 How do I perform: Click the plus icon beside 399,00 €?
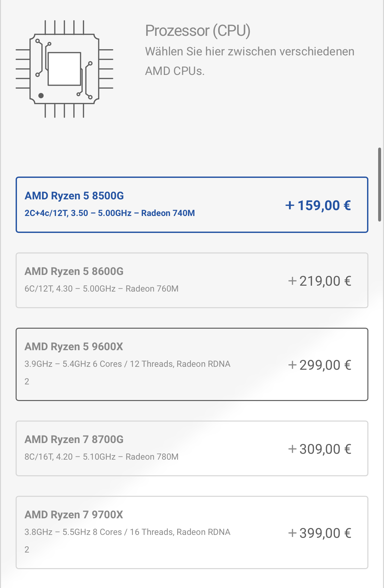click(292, 533)
